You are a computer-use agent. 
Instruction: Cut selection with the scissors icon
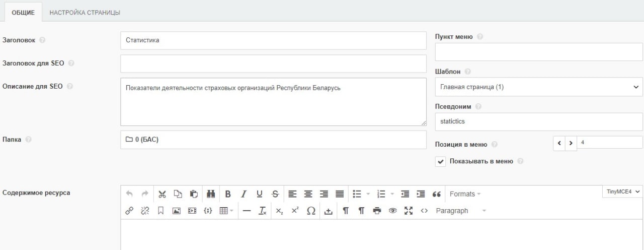point(162,194)
